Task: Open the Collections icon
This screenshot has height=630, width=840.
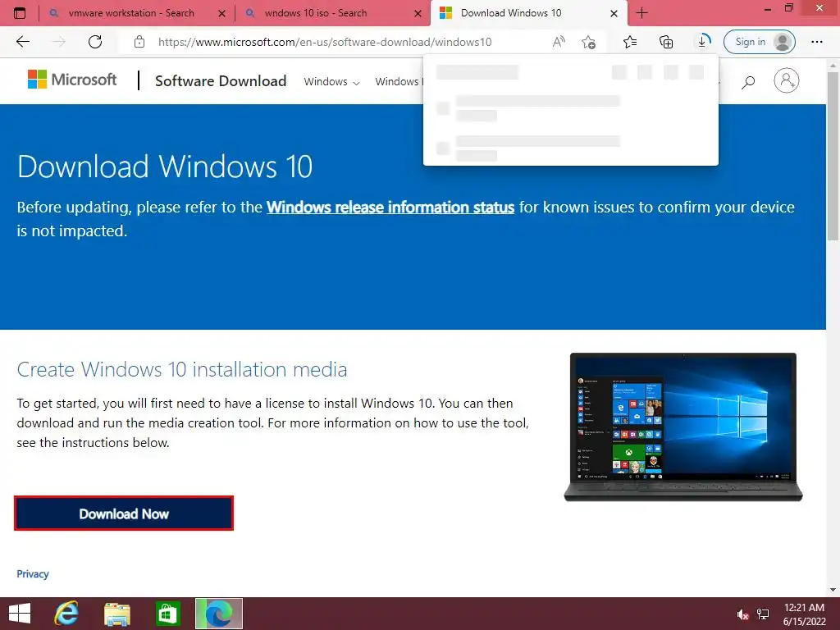Action: (x=666, y=42)
